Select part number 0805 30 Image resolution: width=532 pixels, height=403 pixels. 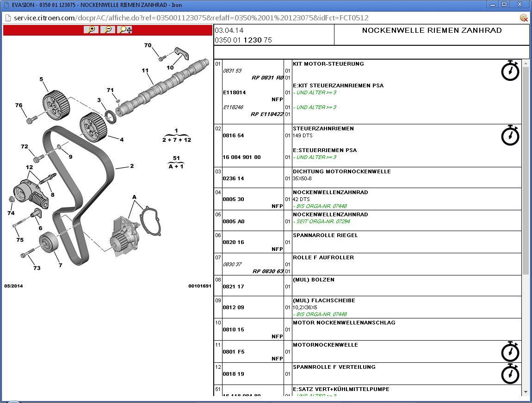tap(233, 199)
